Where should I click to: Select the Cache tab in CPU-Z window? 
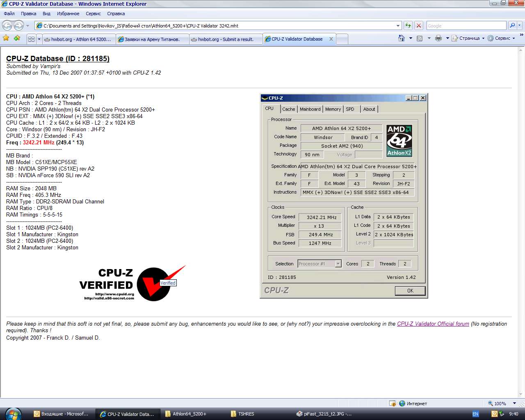[288, 109]
